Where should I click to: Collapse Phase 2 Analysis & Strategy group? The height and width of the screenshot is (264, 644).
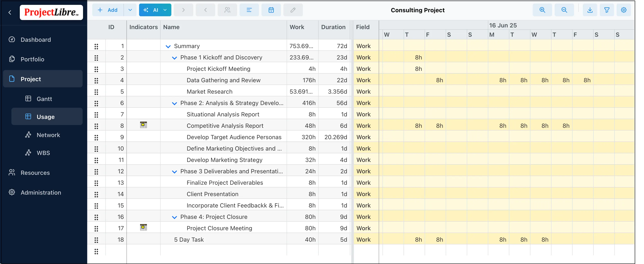pyautogui.click(x=174, y=103)
